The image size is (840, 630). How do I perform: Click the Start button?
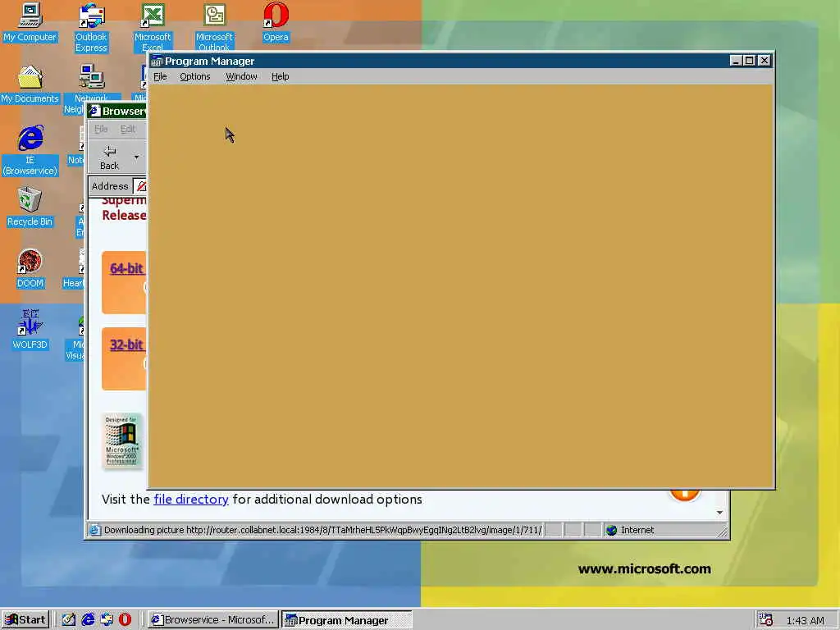click(25, 620)
